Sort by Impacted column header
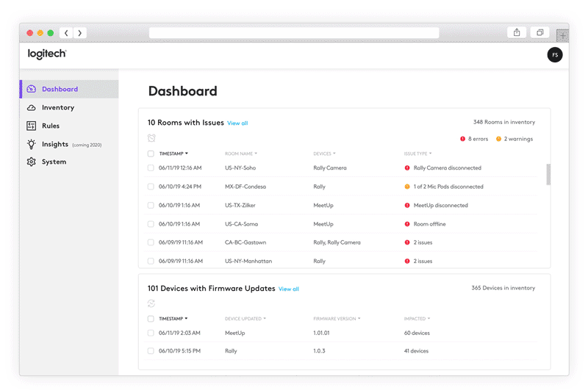Image resolution: width=588 pixels, height=390 pixels. pyautogui.click(x=417, y=319)
